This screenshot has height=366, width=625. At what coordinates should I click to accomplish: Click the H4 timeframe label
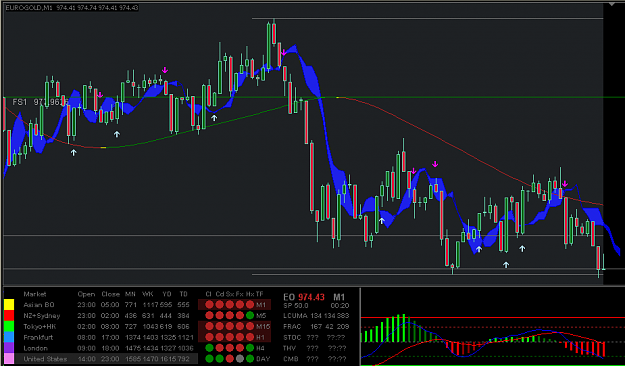click(x=261, y=348)
